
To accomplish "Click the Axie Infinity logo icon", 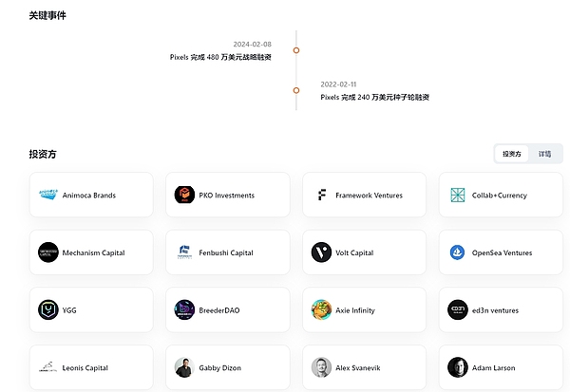I will click(x=321, y=310).
